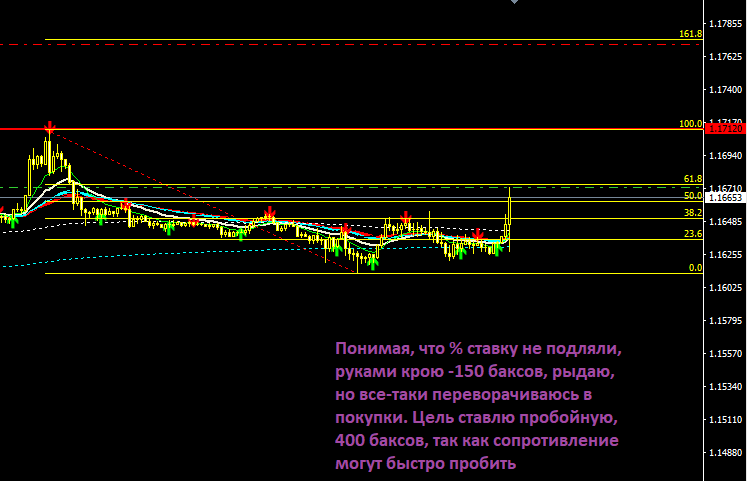Select the green dashed horizontal line

(351, 188)
